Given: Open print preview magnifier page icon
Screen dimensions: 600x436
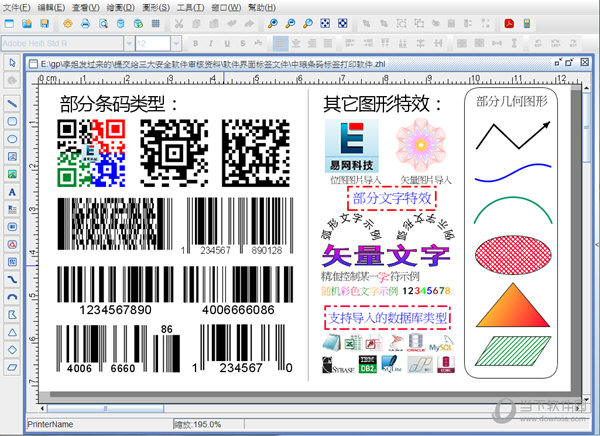Looking at the screenshot, I should coord(103,24).
